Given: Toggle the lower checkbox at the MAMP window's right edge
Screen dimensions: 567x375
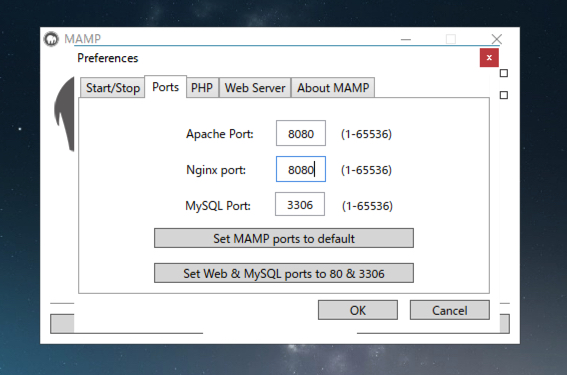Looking at the screenshot, I should pos(504,95).
